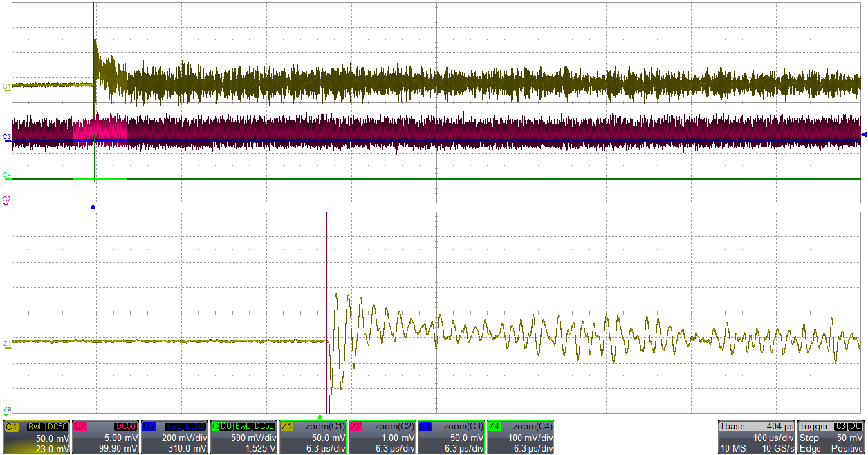This screenshot has width=868, height=455.
Task: Open the Z4 zoom(C4) descriptor box
Action: click(x=520, y=438)
